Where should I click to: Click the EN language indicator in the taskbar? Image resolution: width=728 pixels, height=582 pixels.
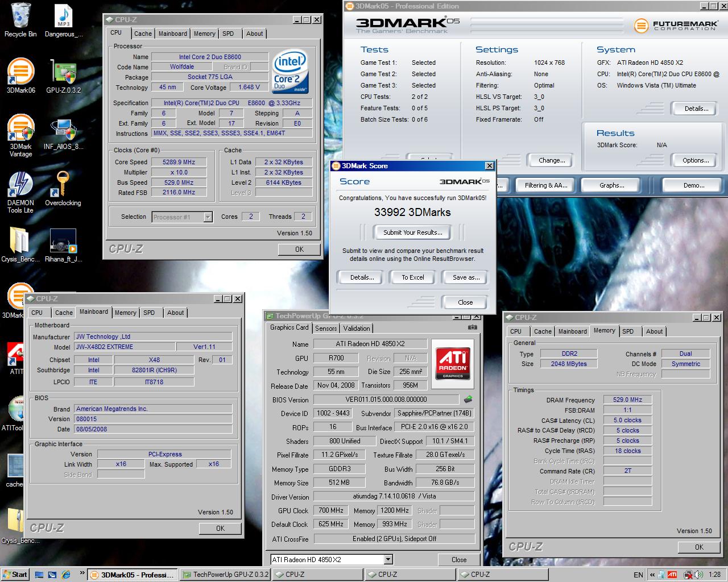[x=638, y=575]
